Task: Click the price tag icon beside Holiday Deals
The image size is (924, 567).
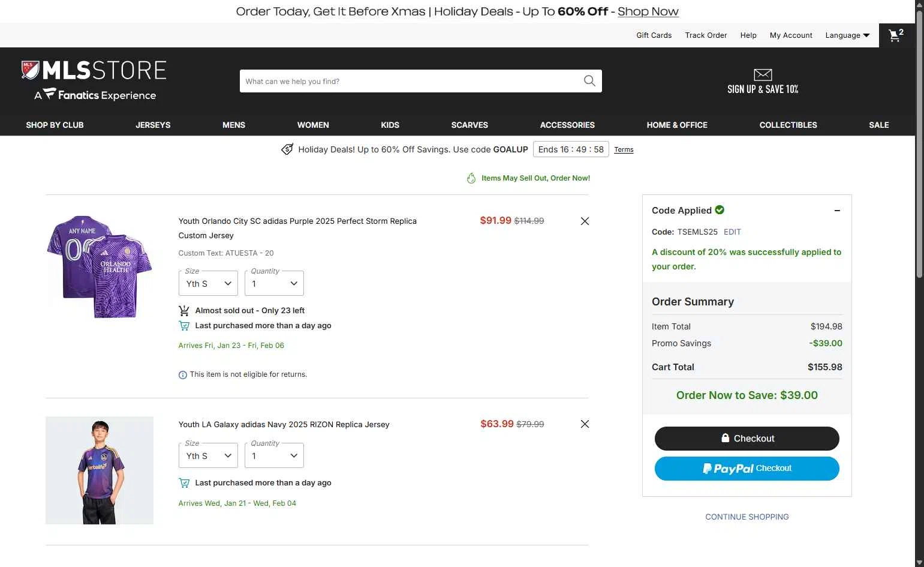Action: pyautogui.click(x=288, y=149)
